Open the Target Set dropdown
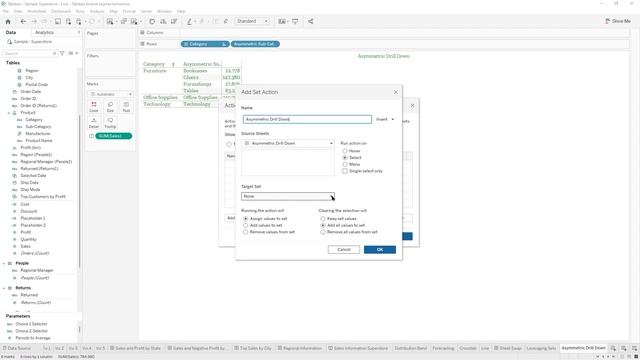The width and height of the screenshot is (640, 360). click(288, 196)
